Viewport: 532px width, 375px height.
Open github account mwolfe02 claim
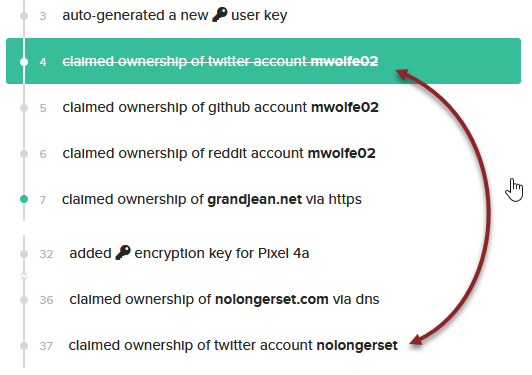[221, 107]
